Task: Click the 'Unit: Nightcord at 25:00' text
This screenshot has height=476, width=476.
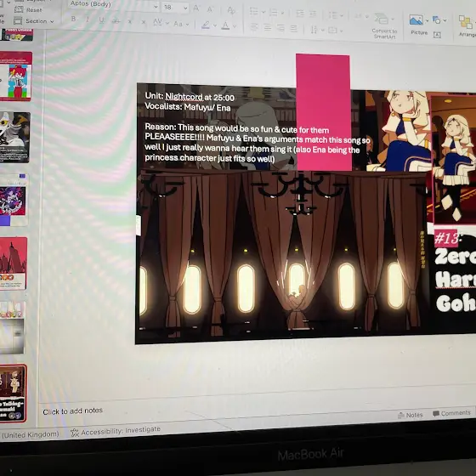Action: tap(190, 97)
